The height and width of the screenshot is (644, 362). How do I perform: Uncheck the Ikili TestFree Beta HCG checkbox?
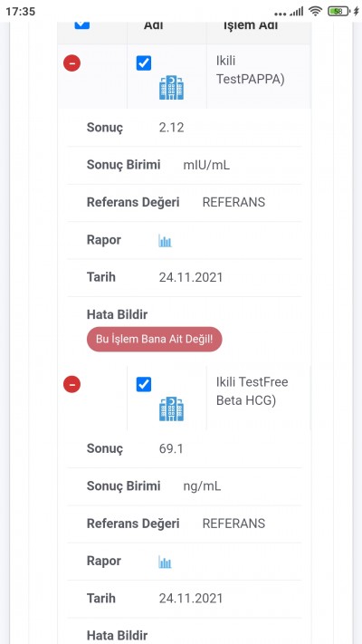tap(144, 384)
